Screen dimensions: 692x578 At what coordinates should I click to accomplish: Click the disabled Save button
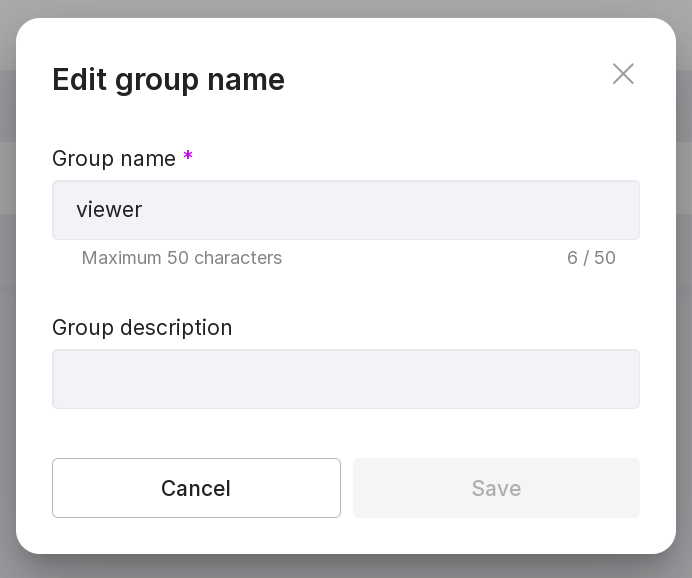[x=496, y=488]
